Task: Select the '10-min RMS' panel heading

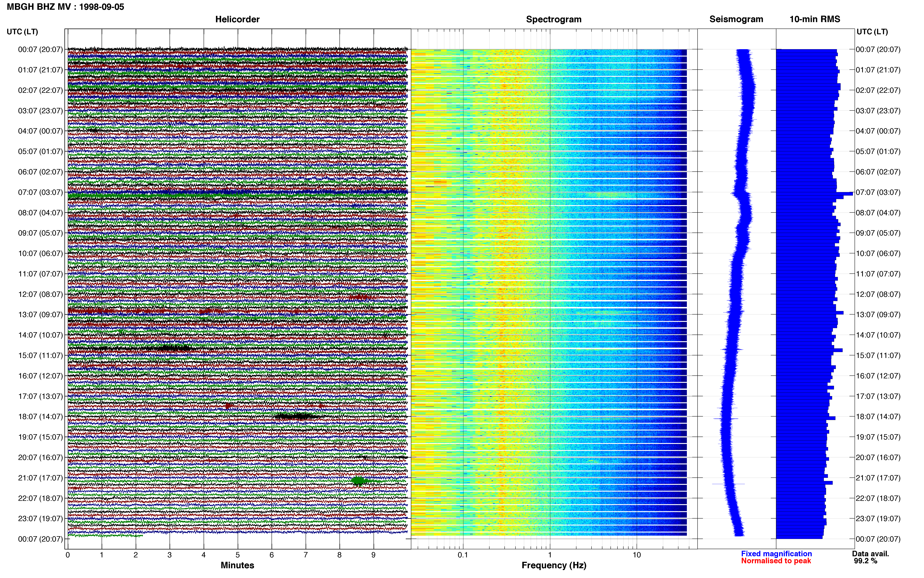Action: click(x=815, y=19)
